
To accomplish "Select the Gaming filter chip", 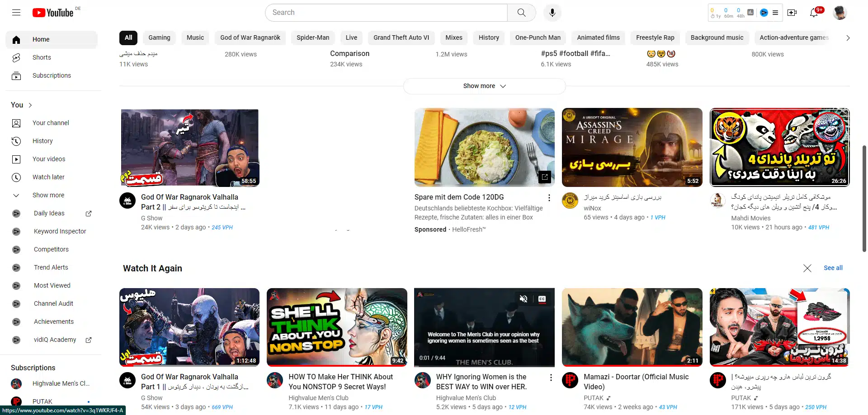I will tap(159, 37).
